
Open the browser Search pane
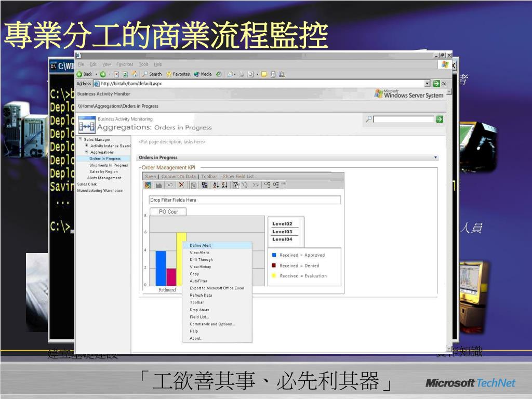click(152, 74)
